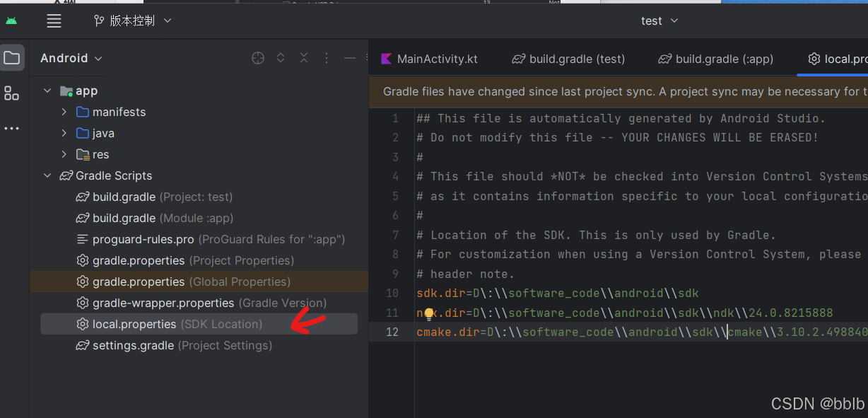Collapse all items in project tree
Viewport: 868px width, 418px height.
(x=304, y=58)
